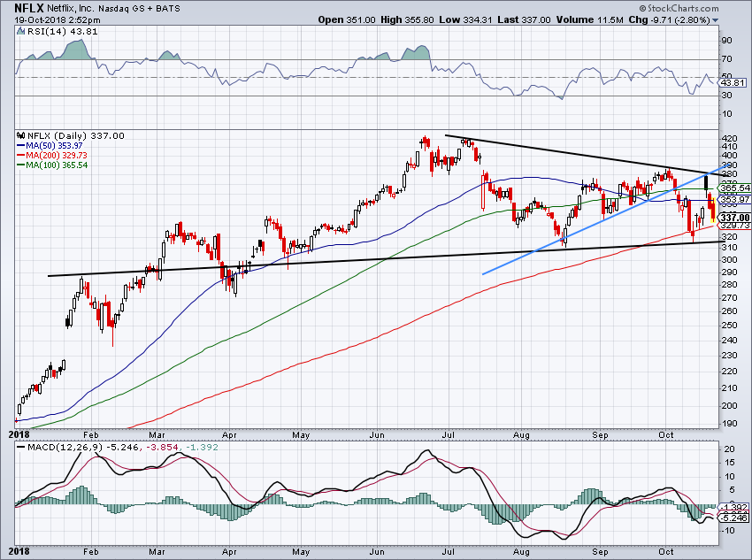Click the bold 337.00 last-price tag on axis
Screen dimensions: 752x560
pos(734,218)
